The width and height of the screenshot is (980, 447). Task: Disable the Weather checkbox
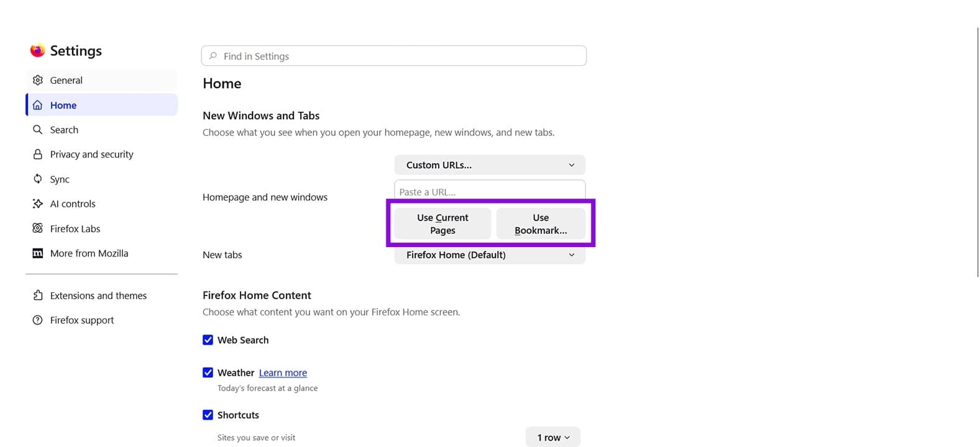tap(208, 372)
